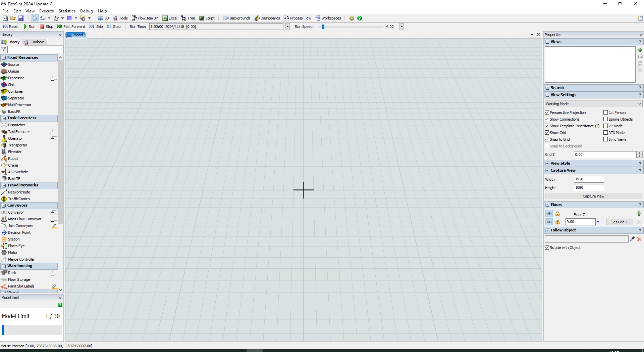Viewport: 644px width, 352px height.
Task: Switch to the Toolbox tab
Action: (34, 42)
